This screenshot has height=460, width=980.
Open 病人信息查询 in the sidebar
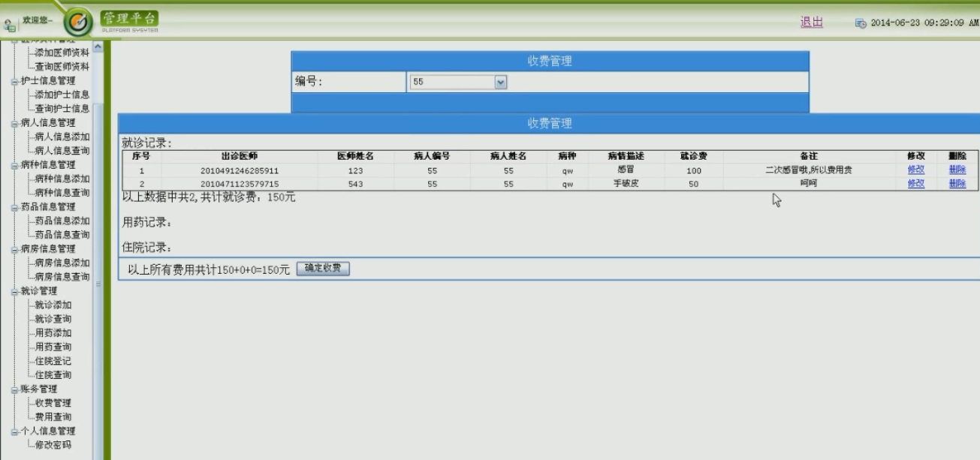coord(62,151)
